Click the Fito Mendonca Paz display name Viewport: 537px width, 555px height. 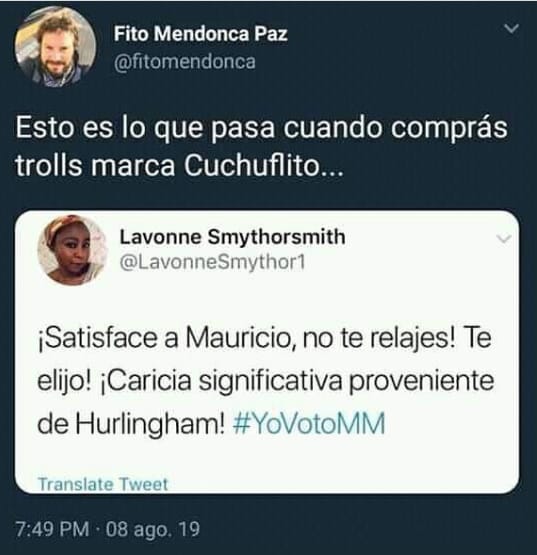click(200, 34)
